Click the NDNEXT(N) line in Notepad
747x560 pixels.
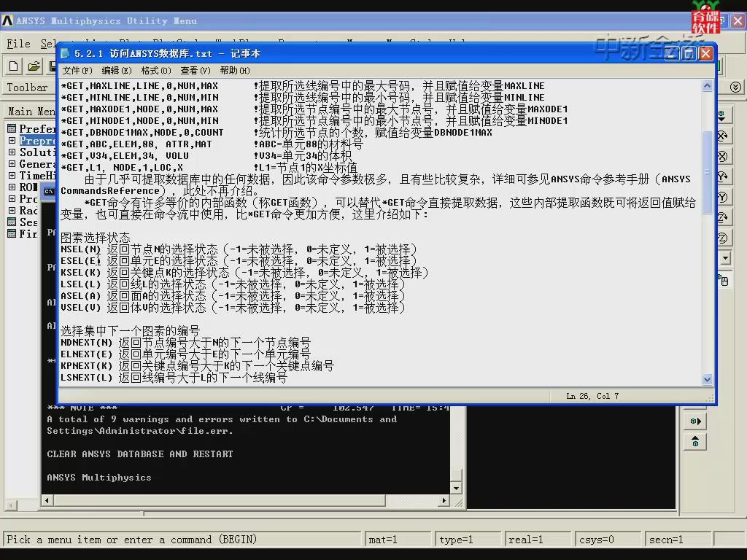click(x=185, y=343)
